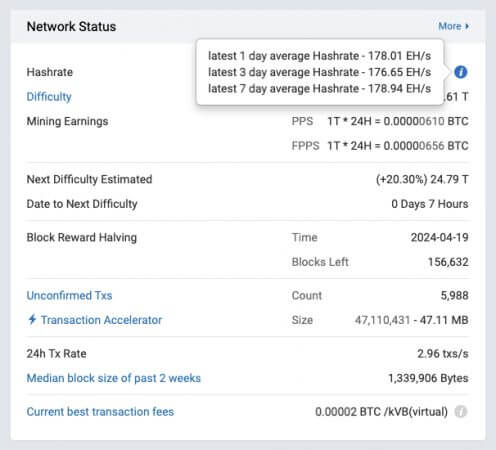Click the blue Hashrate info icon
The height and width of the screenshot is (450, 496).
461,72
